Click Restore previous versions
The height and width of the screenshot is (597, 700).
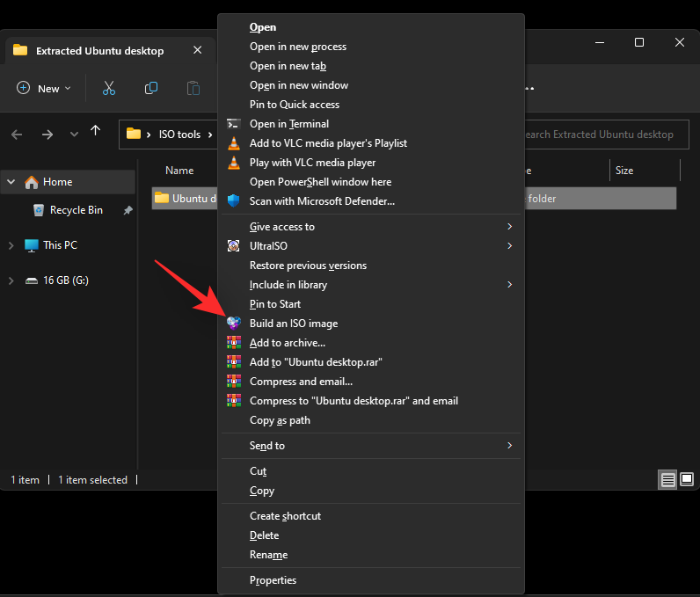click(x=371, y=266)
